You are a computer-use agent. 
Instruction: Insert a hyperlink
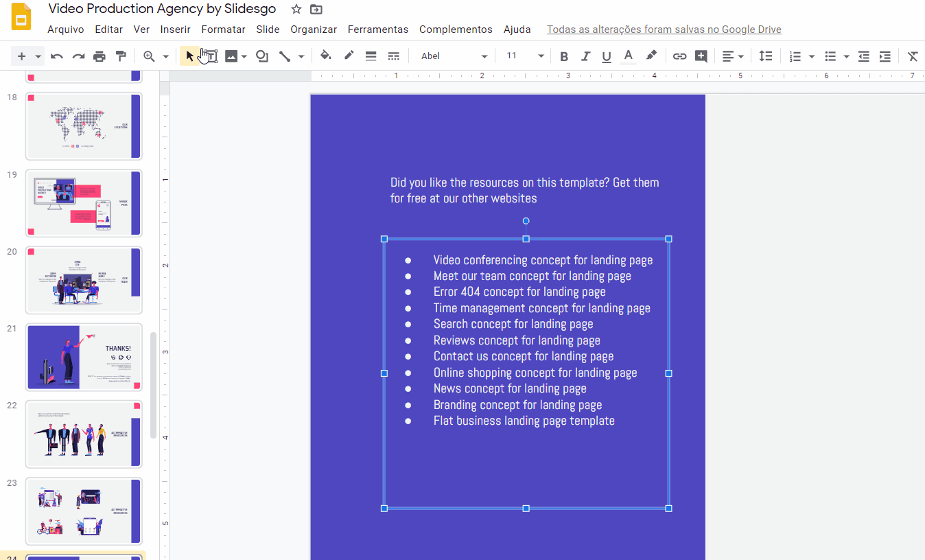coord(679,56)
